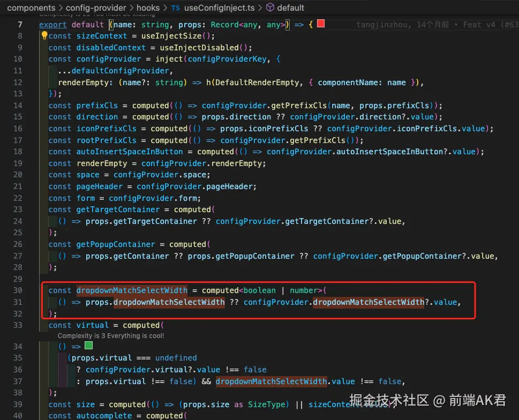Click the underlined export keyword on line 7
The width and height of the screenshot is (519, 420).
point(52,25)
